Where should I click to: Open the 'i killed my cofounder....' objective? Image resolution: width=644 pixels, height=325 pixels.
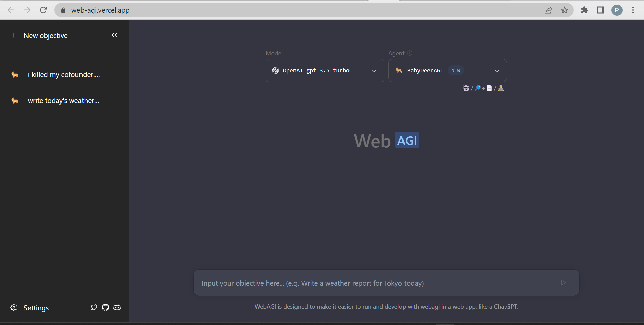(64, 75)
